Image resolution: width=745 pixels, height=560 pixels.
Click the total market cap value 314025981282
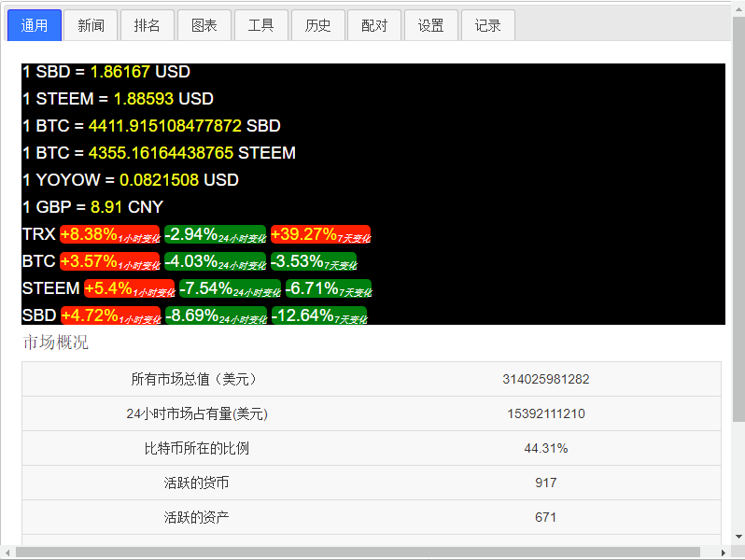pyautogui.click(x=546, y=379)
